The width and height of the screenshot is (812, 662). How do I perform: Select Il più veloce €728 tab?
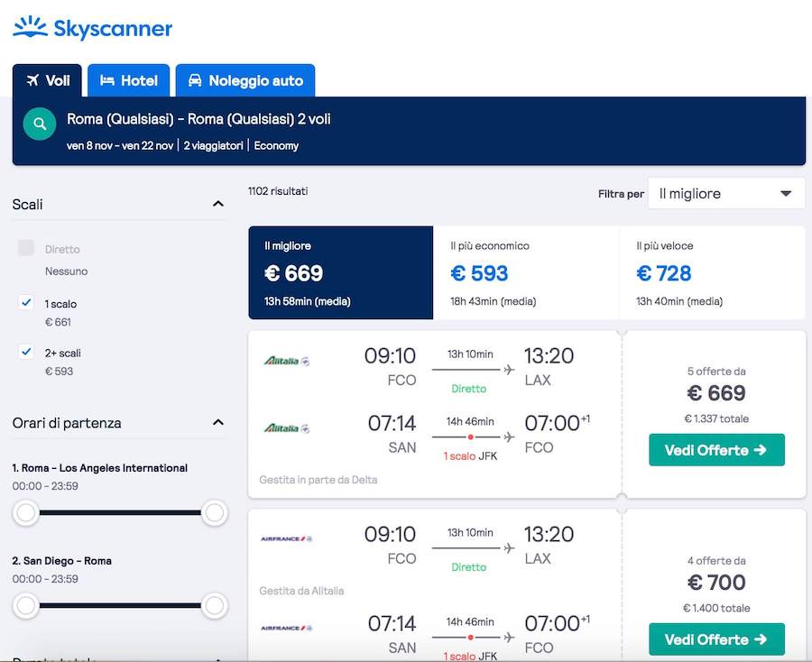coord(713,272)
